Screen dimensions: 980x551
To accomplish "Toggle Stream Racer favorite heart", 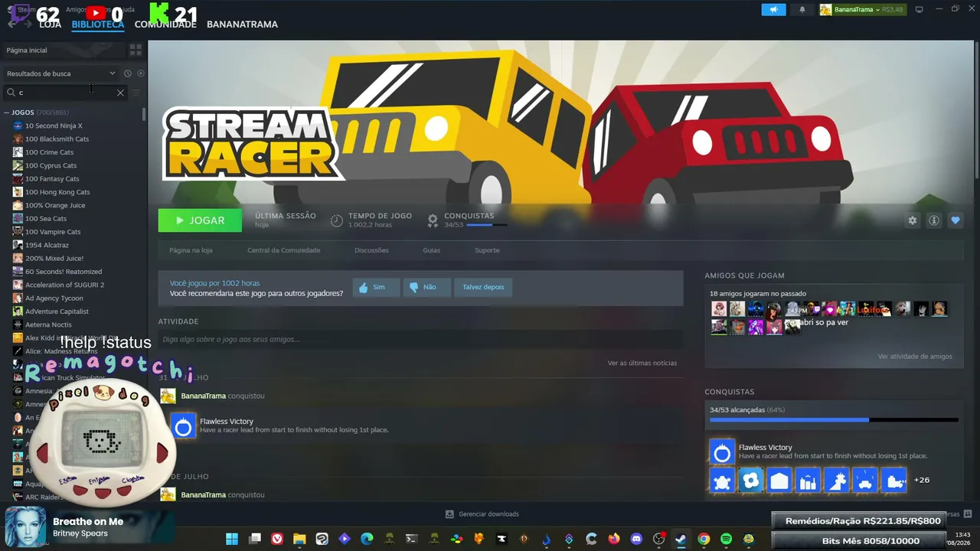I will pos(955,220).
